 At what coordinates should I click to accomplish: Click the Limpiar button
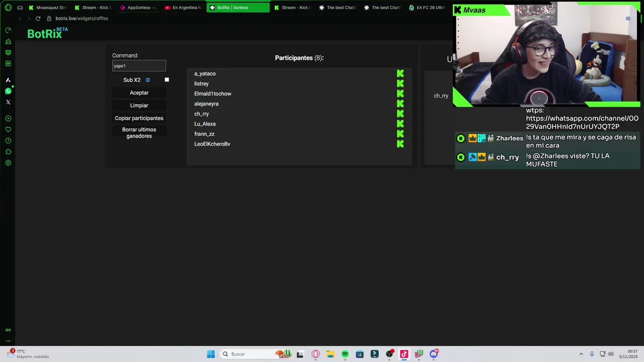click(x=139, y=106)
